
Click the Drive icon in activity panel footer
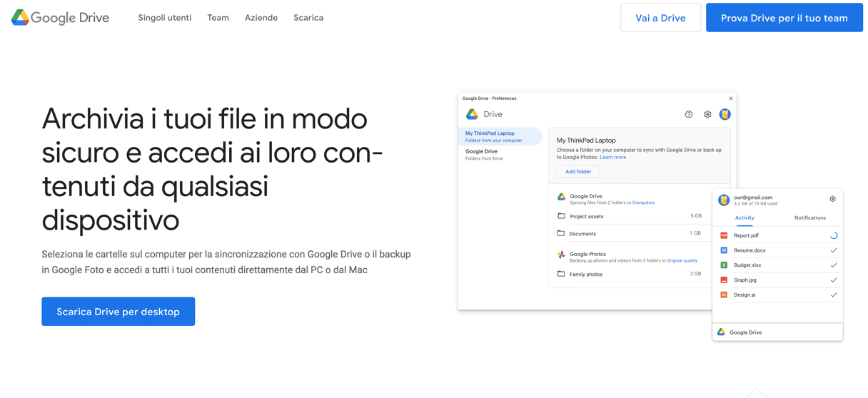pos(722,332)
